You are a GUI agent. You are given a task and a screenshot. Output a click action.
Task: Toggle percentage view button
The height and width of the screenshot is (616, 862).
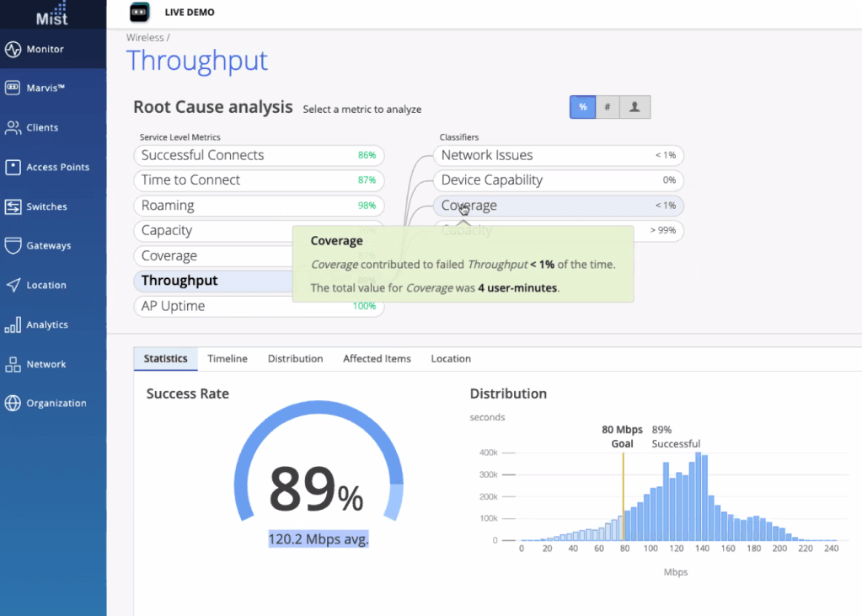click(x=582, y=108)
